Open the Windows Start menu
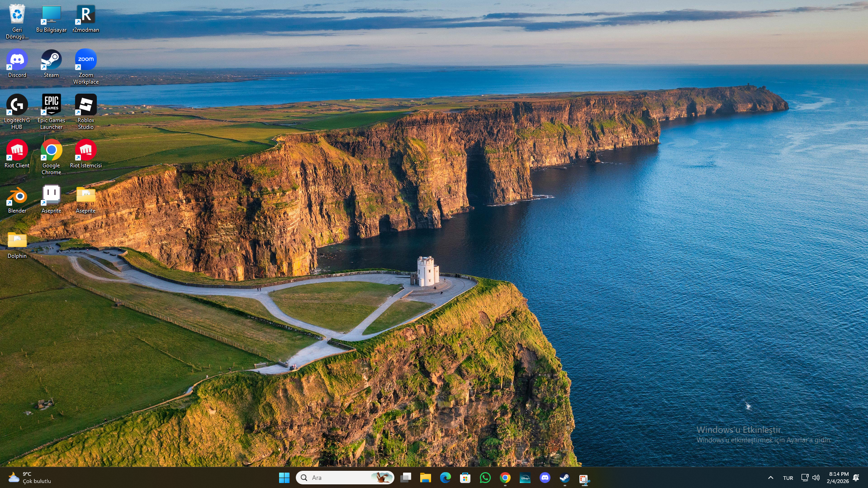868x488 pixels. click(284, 478)
